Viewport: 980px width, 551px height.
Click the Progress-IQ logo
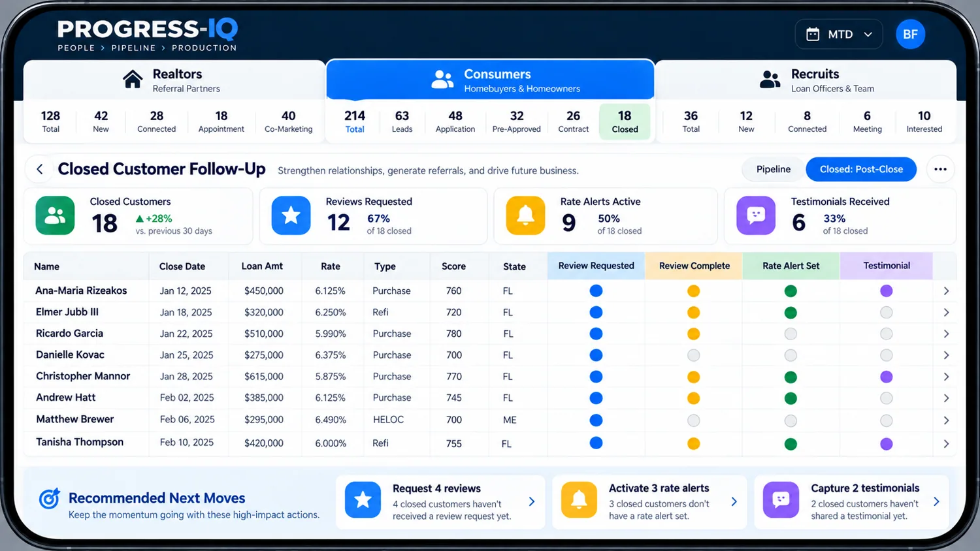147,35
